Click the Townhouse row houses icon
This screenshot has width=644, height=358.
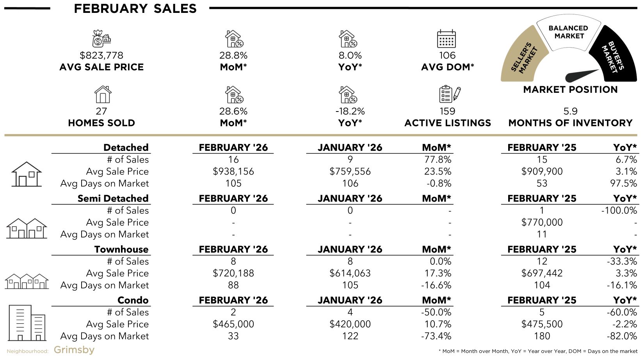point(27,281)
